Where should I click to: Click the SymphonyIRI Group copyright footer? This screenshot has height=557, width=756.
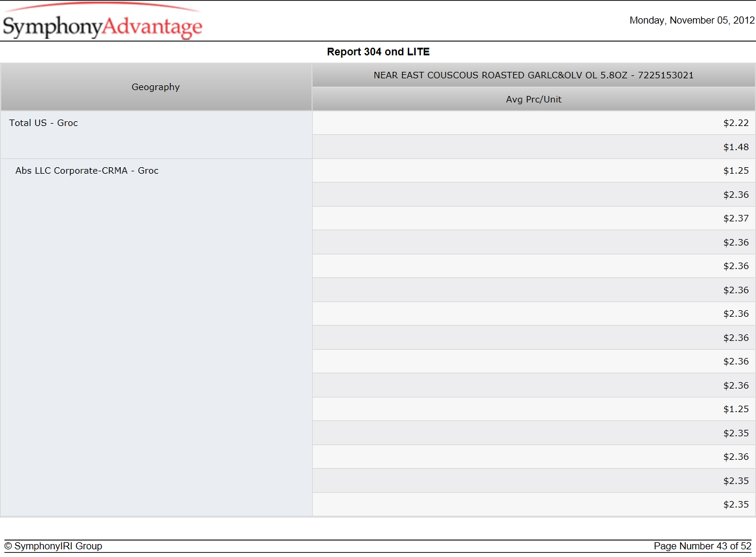pyautogui.click(x=53, y=546)
